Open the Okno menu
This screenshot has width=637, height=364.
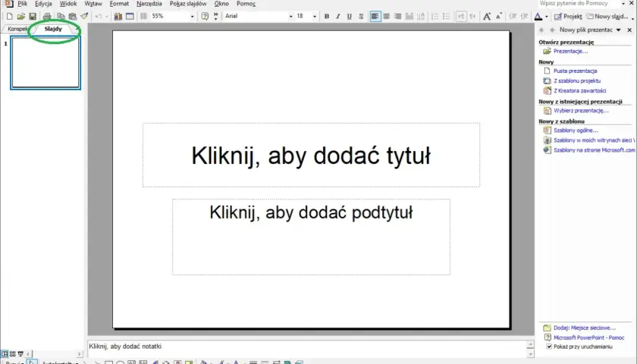(221, 4)
